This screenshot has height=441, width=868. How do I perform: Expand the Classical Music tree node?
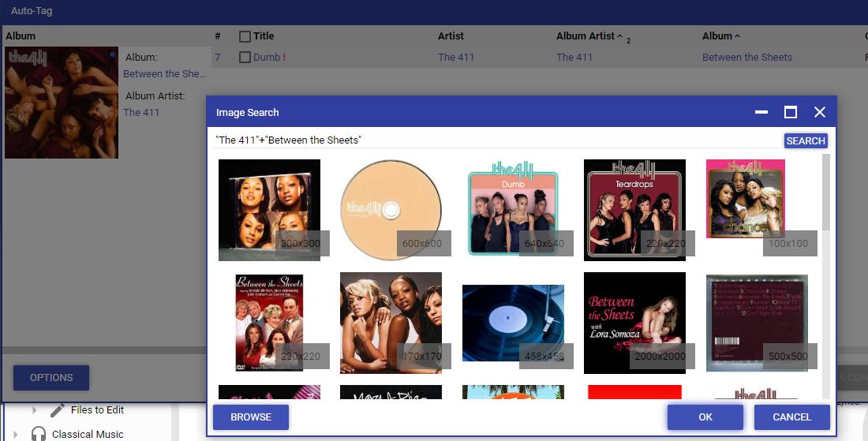click(16, 434)
